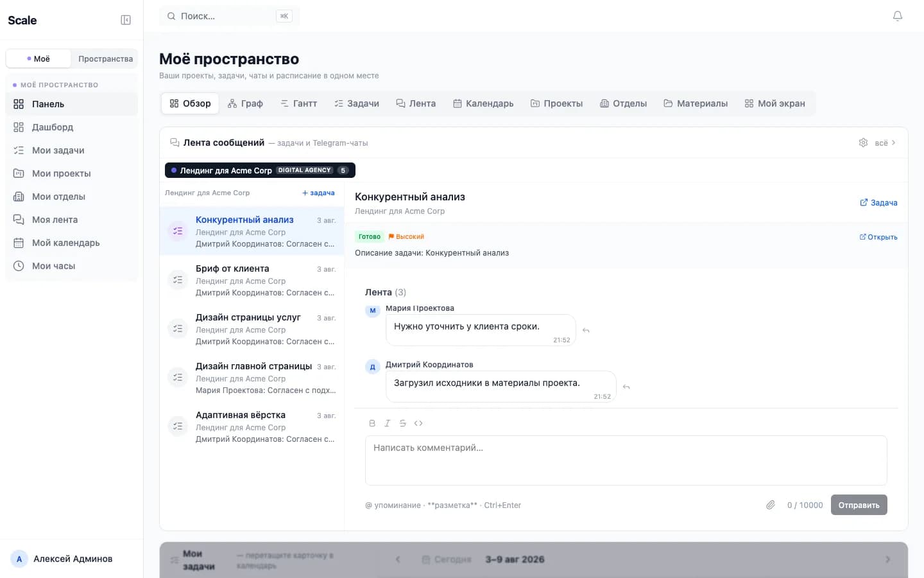The image size is (924, 578).
Task: Click avatar М of Мария Проектова
Action: [373, 311]
